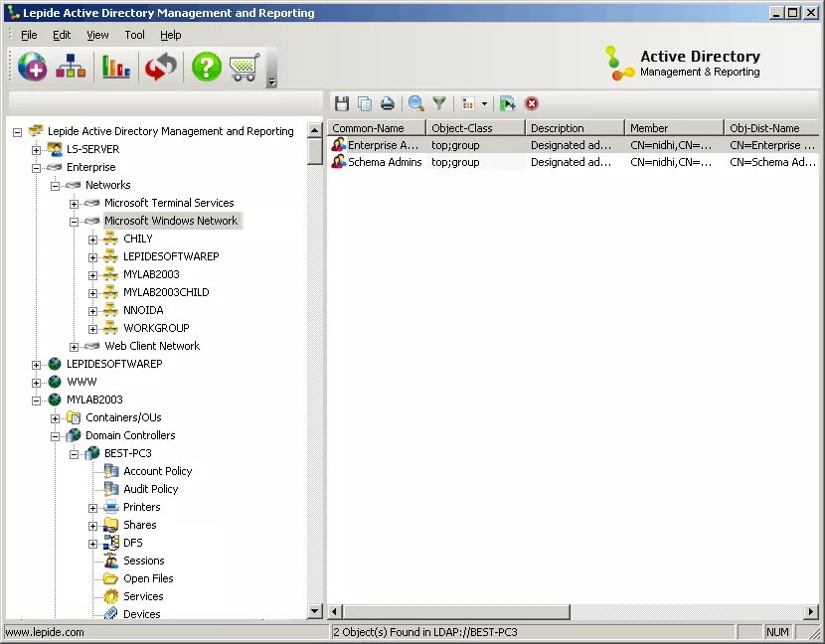Select the NNOIDA workgroup
Viewport: 825px width, 644px height.
click(143, 310)
